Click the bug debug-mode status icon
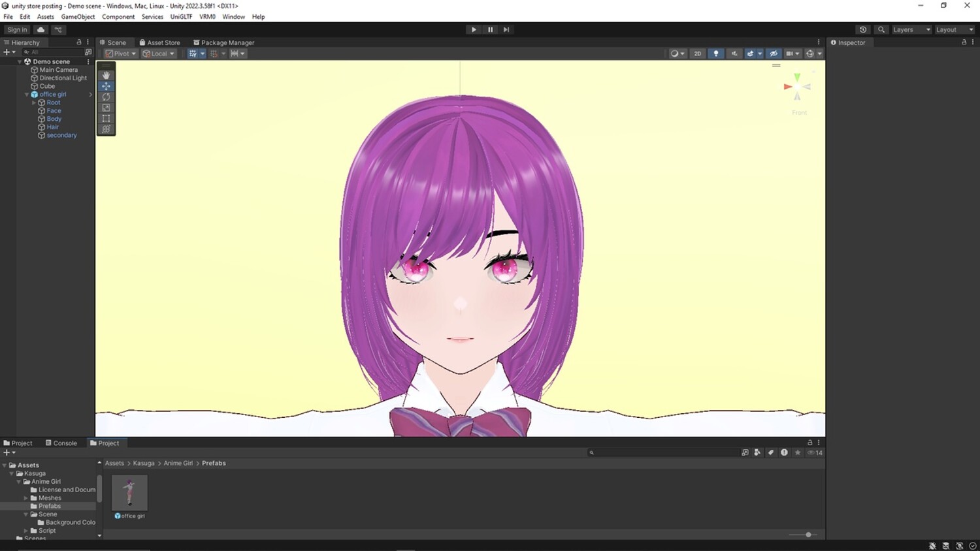The height and width of the screenshot is (551, 980). (x=932, y=546)
